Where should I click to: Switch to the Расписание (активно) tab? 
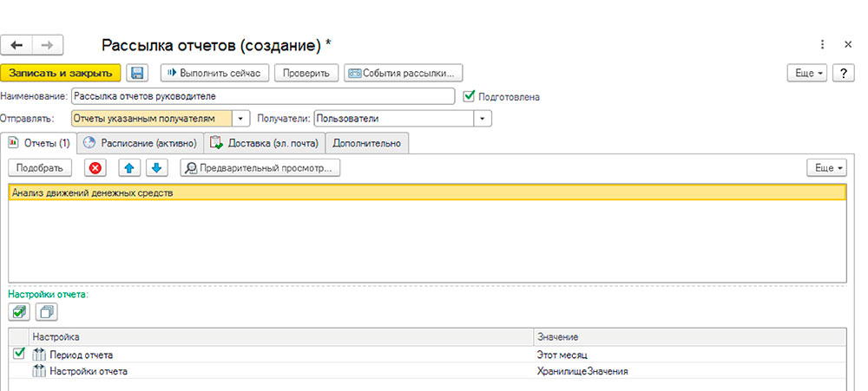click(139, 143)
